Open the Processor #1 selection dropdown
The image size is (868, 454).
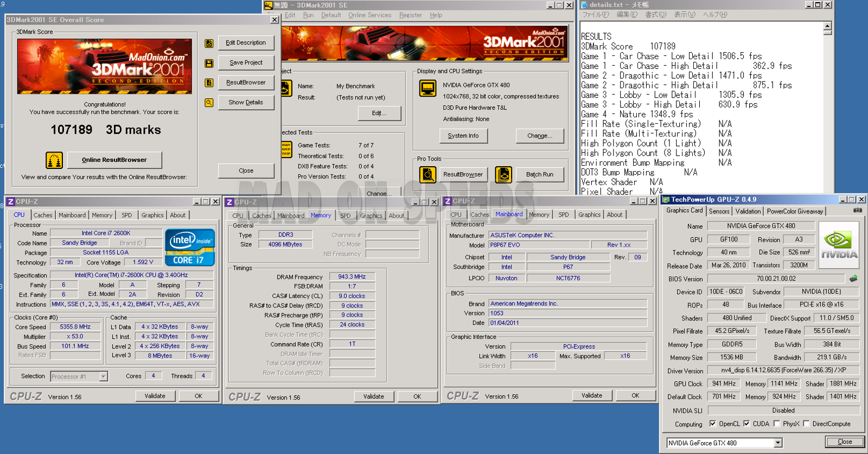click(103, 376)
